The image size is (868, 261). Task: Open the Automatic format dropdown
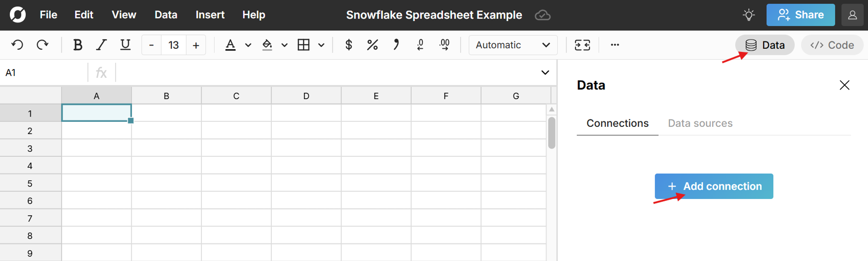[512, 45]
